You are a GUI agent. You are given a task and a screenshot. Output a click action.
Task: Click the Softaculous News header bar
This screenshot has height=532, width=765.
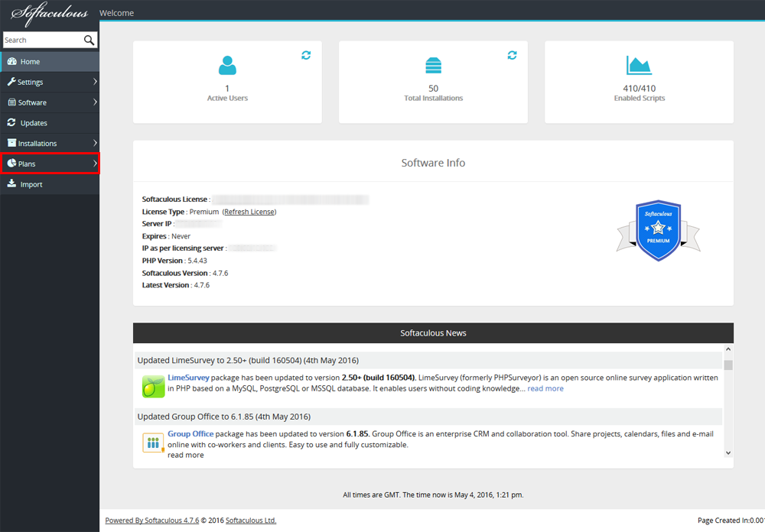pyautogui.click(x=433, y=333)
